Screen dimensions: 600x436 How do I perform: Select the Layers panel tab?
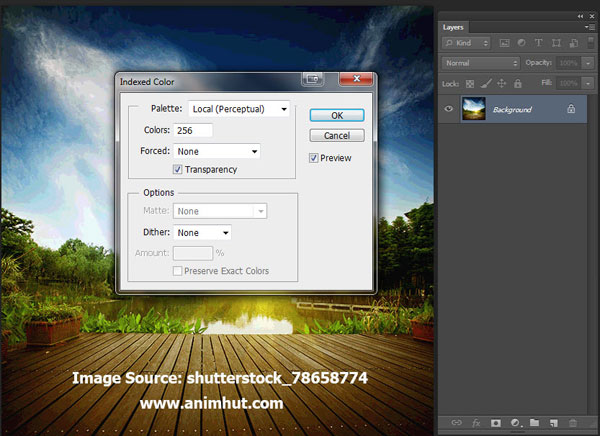click(455, 28)
